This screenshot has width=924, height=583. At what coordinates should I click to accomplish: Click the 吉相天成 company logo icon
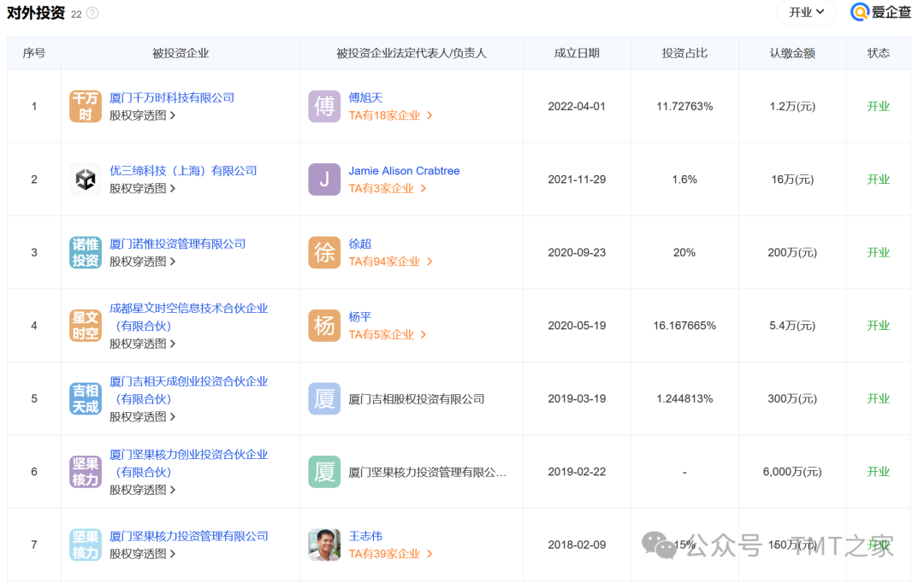(x=86, y=398)
